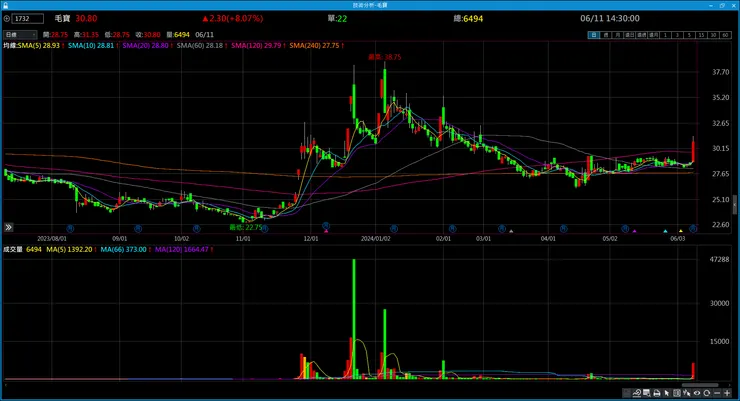The image size is (740, 401).
Task: Click the indicator line-chart tool icon
Action: click(637, 393)
